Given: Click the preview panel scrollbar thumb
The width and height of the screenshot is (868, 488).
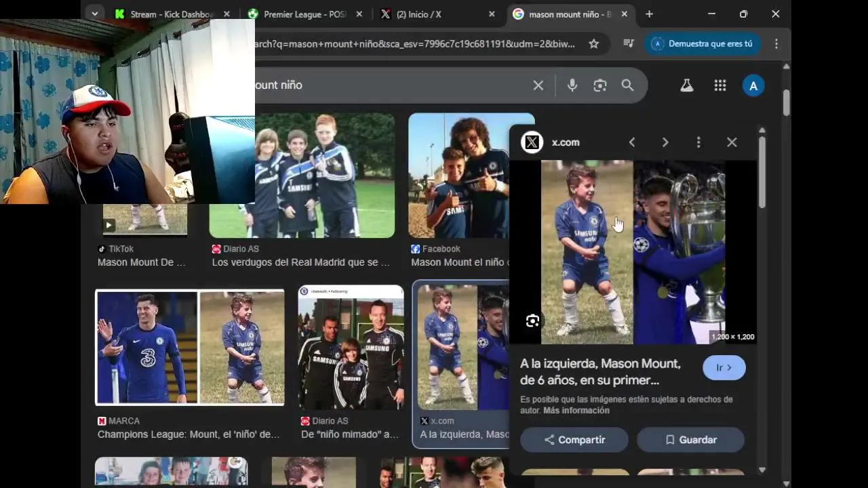Looking at the screenshot, I should [x=762, y=172].
